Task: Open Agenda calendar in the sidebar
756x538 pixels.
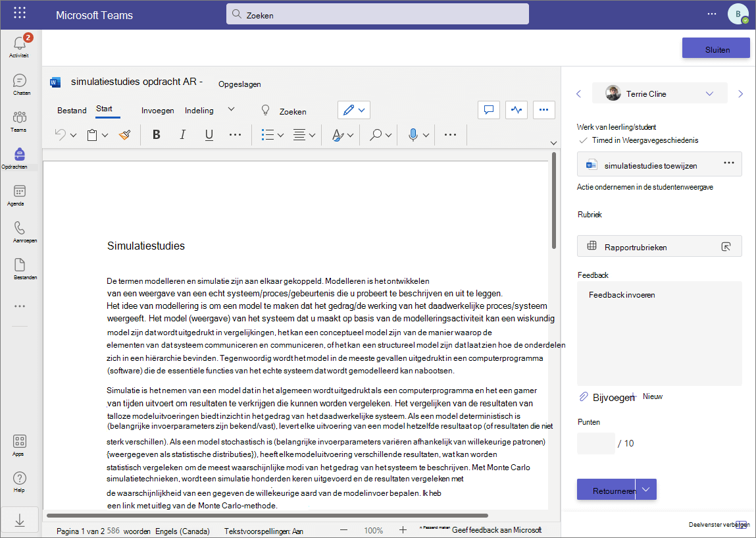Action: [x=19, y=195]
